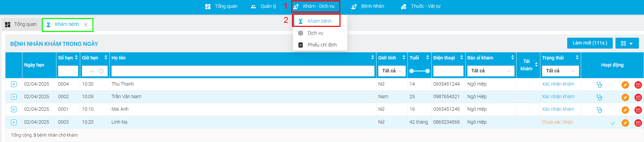Expand row details for Trần Văn Nam
This screenshot has height=142, width=644.
pyautogui.click(x=14, y=97)
